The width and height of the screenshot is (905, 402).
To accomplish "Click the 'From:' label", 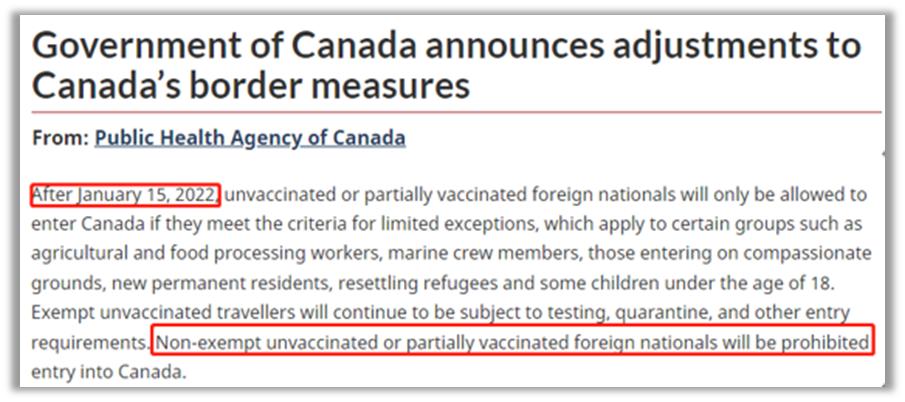I will pos(59,138).
